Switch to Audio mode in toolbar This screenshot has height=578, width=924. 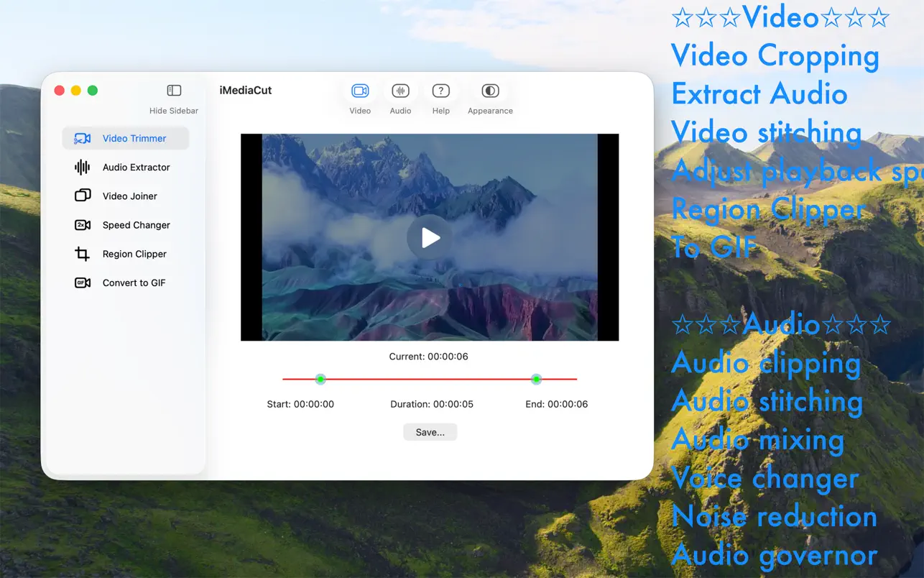pyautogui.click(x=400, y=91)
